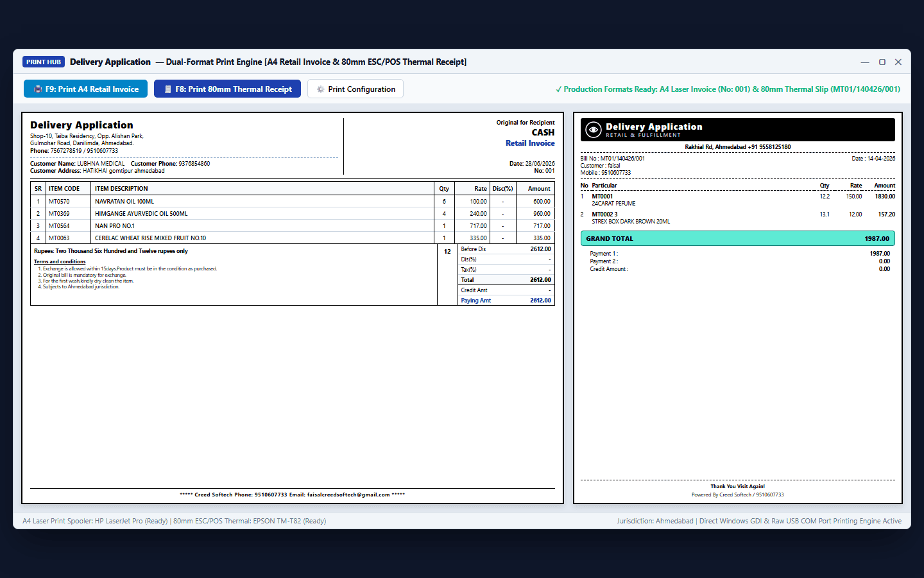
Task: Click the A4 Laser Print Spooler status text
Action: 95,521
